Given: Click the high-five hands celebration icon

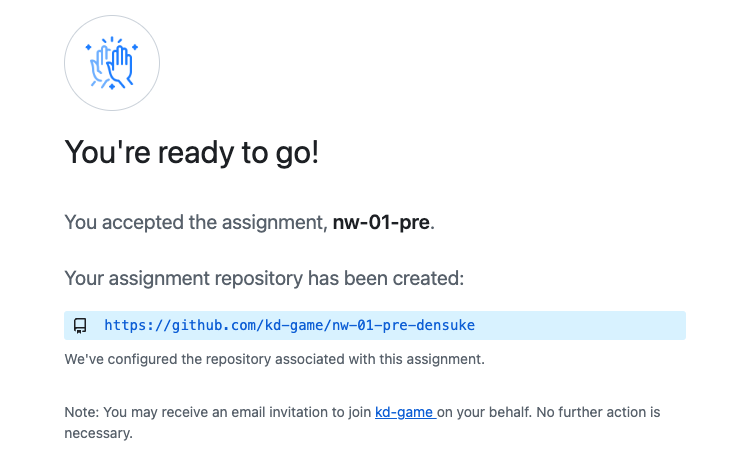Looking at the screenshot, I should click(x=112, y=63).
